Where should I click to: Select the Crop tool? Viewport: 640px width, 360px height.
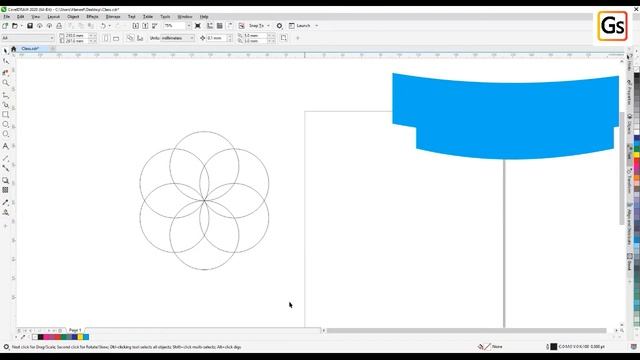[5, 73]
